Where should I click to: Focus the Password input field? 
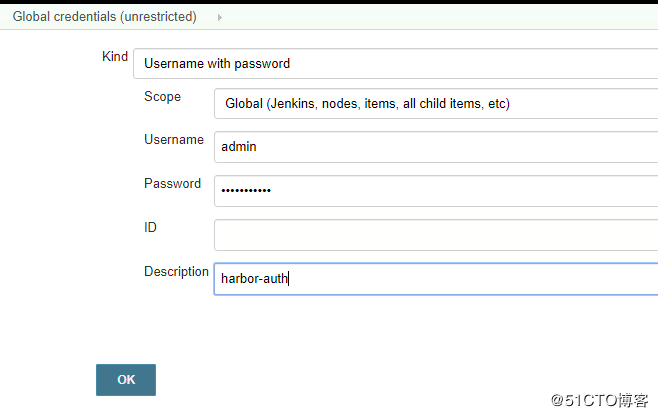435,191
